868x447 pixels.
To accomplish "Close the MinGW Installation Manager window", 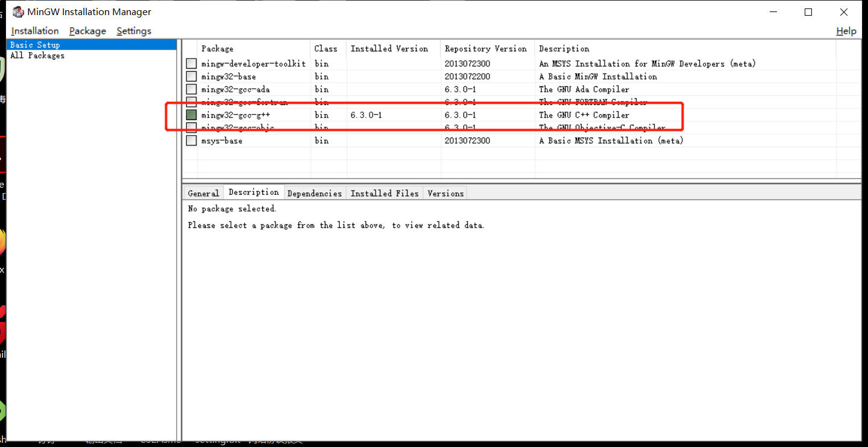I will [x=844, y=12].
